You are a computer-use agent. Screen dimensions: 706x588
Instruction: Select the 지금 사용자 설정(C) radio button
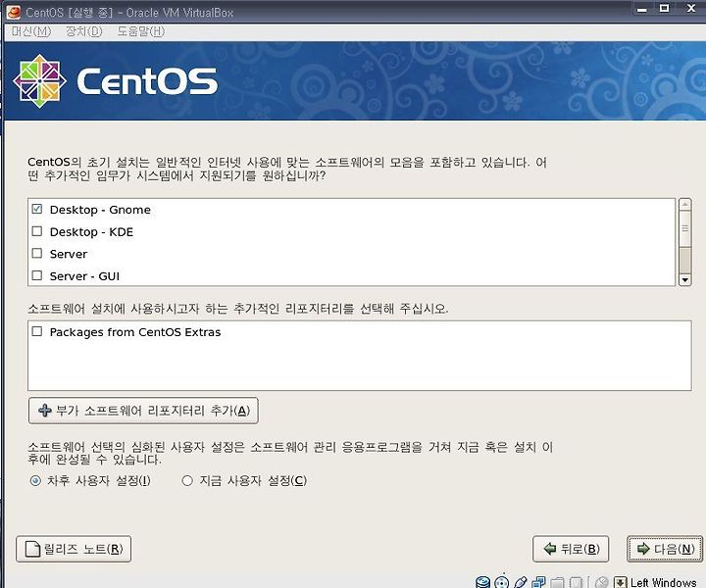tap(187, 480)
